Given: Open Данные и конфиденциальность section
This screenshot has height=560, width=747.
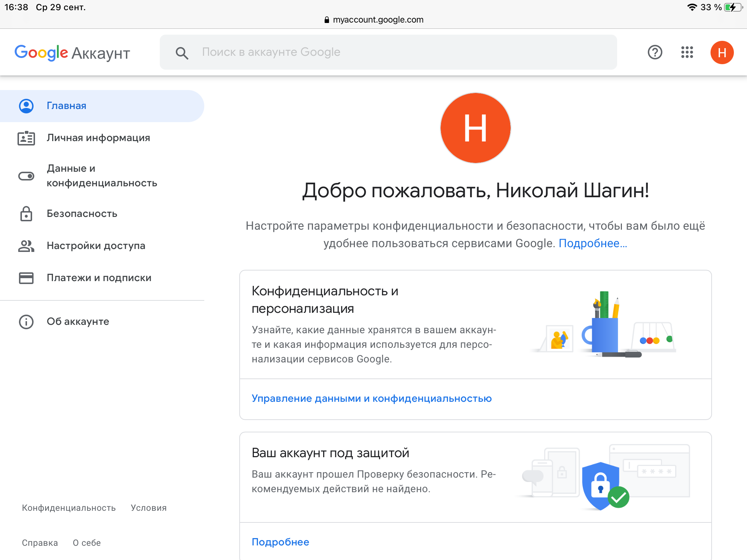Looking at the screenshot, I should tap(102, 176).
